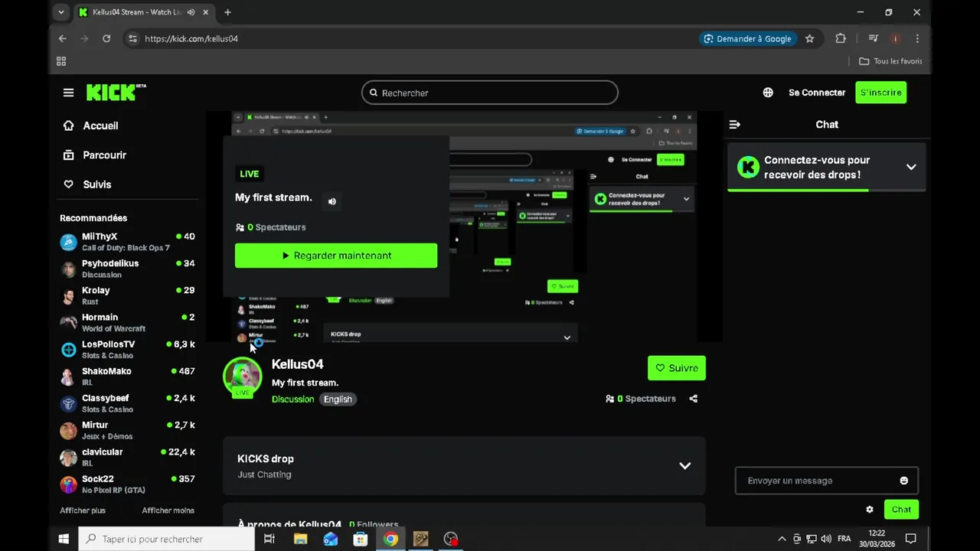Reload the page

pos(106,38)
